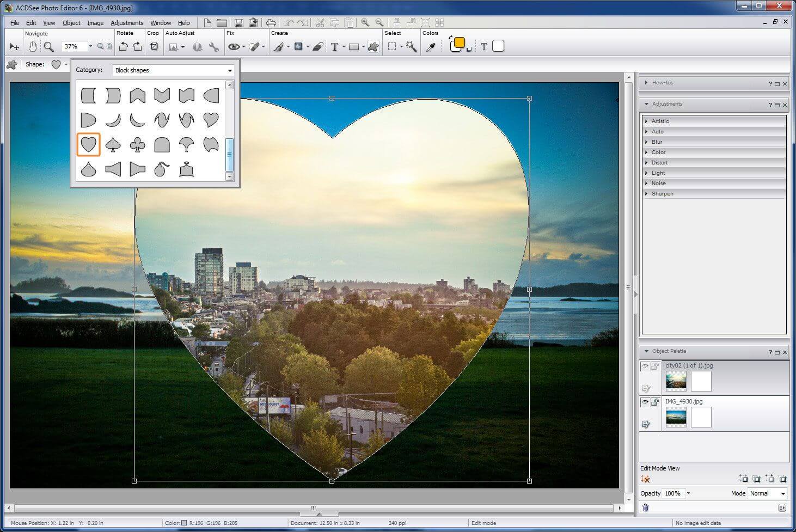The image size is (796, 532).
Task: Expand the Noise adjustments group
Action: [714, 183]
